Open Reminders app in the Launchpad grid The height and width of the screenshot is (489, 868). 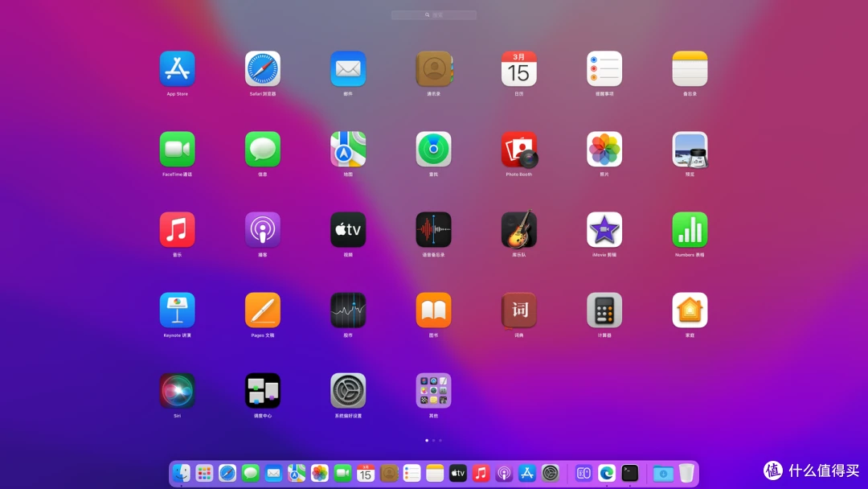tap(604, 68)
